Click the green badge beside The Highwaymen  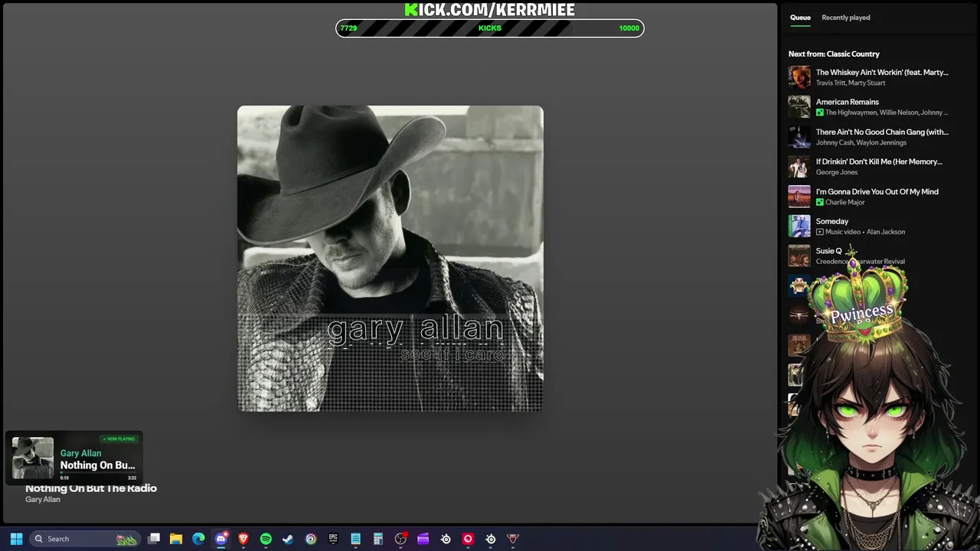point(820,112)
